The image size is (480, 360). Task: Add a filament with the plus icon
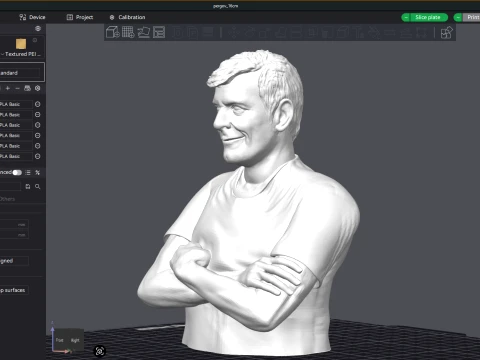click(x=8, y=88)
